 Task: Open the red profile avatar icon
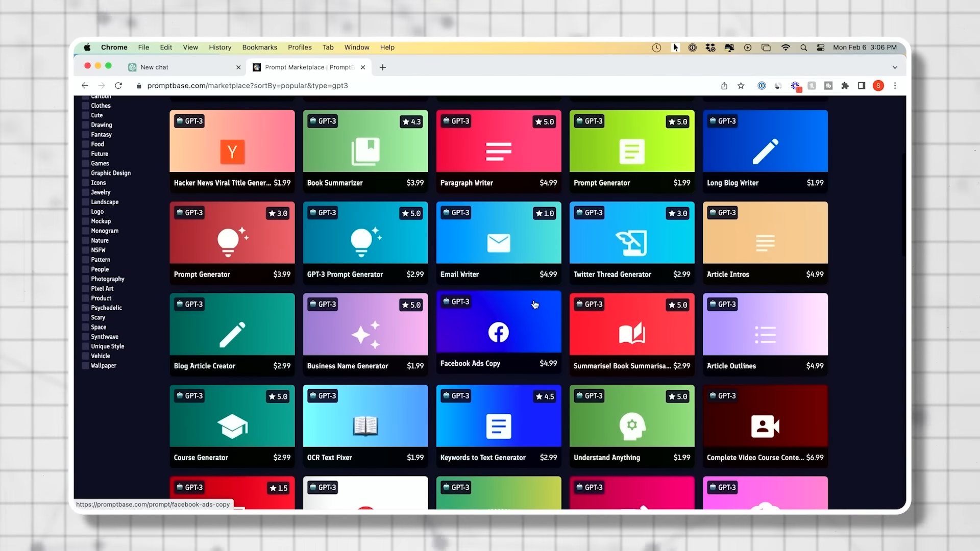[878, 86]
